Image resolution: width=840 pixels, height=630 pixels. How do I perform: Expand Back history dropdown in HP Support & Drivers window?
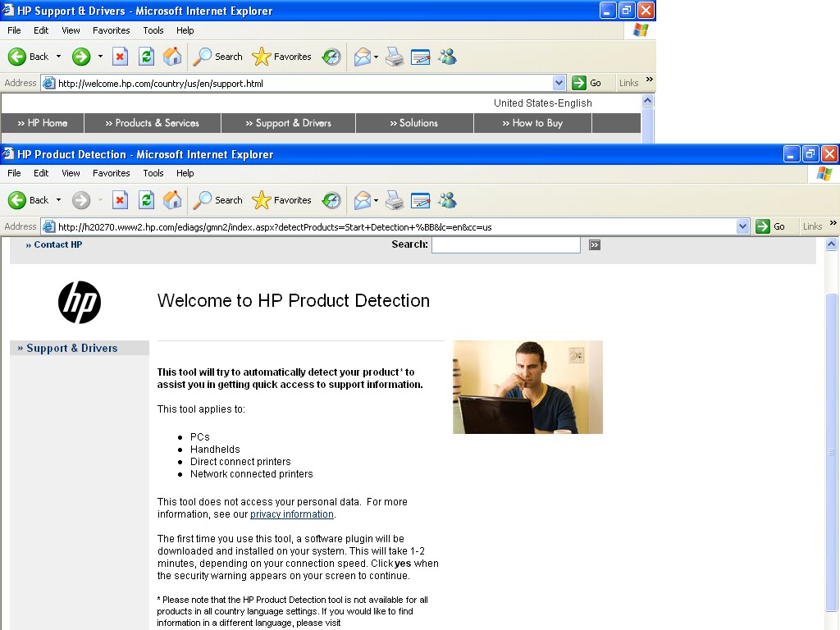(58, 57)
